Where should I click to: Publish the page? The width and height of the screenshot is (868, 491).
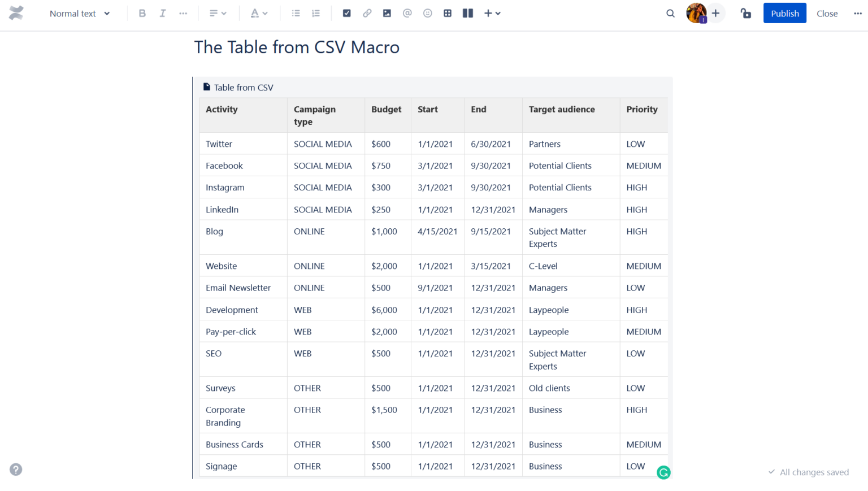784,13
